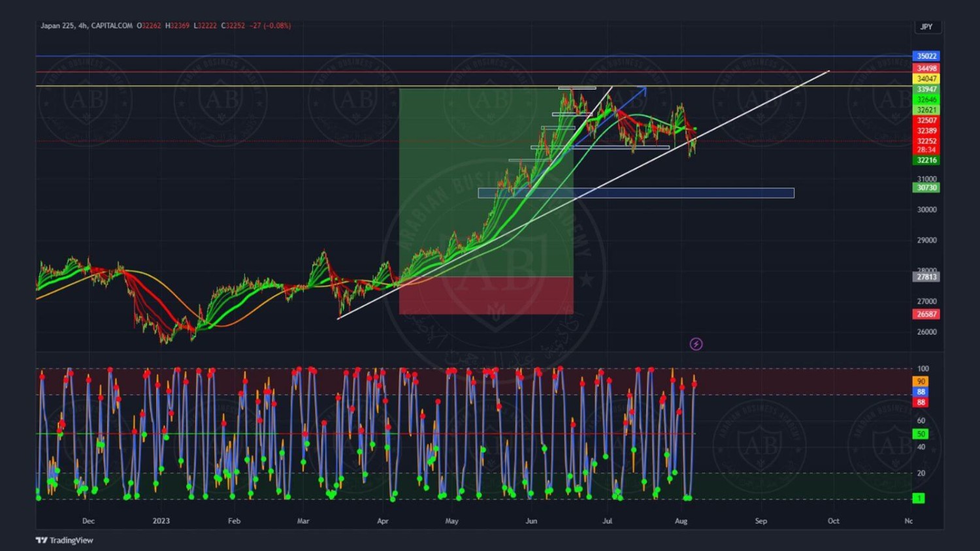Click the 30730 price label
980x551 pixels.
coord(926,187)
